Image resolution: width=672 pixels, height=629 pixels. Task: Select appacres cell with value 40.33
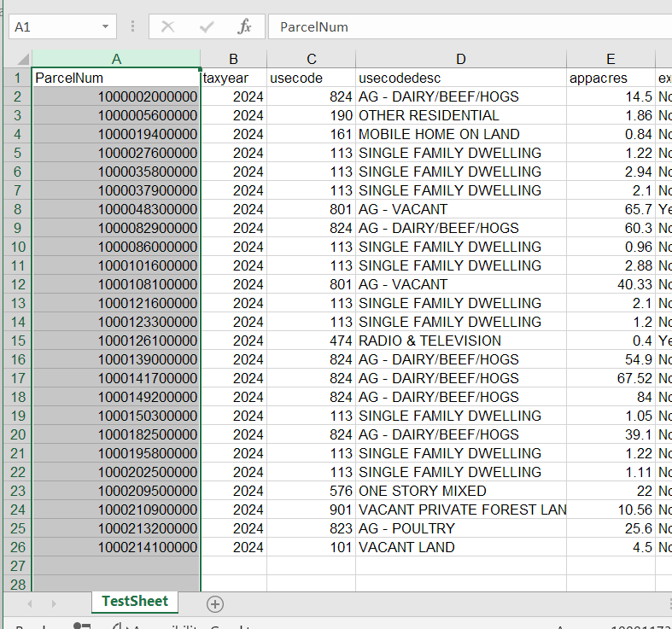click(611, 284)
